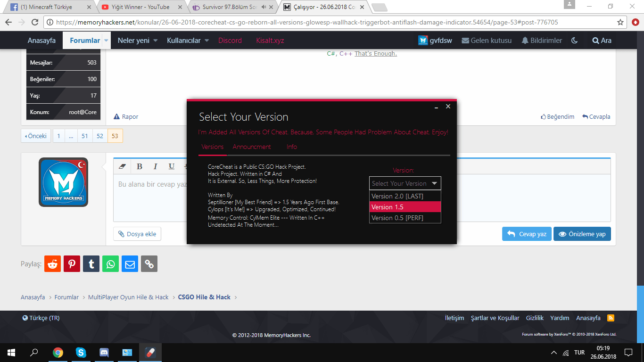Choose Version 2.0 [LAST] from the list
The image size is (644, 362).
click(405, 196)
